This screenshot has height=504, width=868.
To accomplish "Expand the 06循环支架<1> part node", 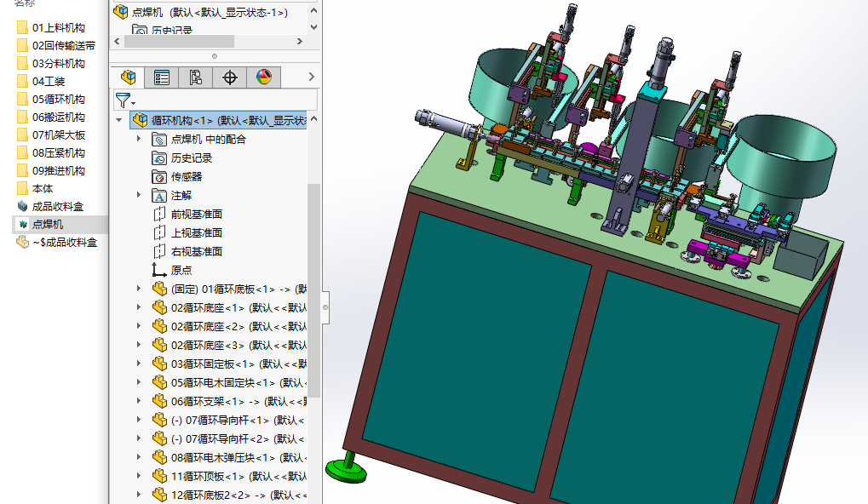I will point(139,401).
